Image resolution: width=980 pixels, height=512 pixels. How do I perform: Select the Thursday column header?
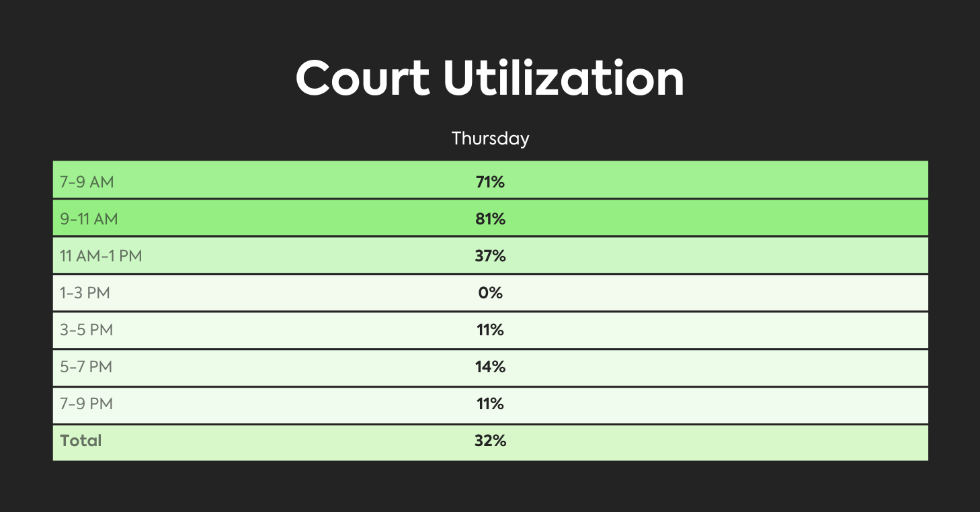(490, 138)
